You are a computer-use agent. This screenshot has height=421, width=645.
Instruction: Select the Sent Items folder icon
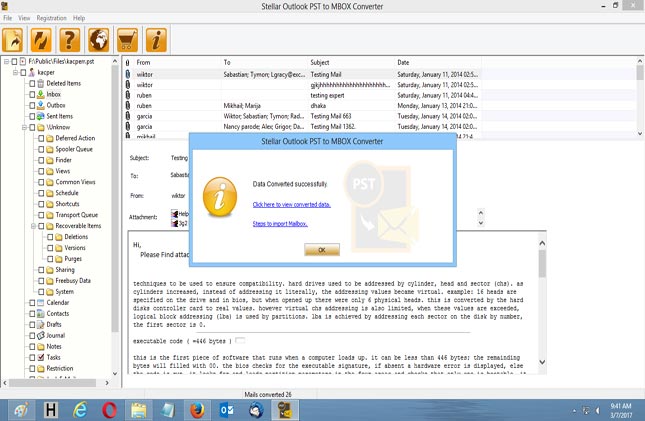point(41,116)
